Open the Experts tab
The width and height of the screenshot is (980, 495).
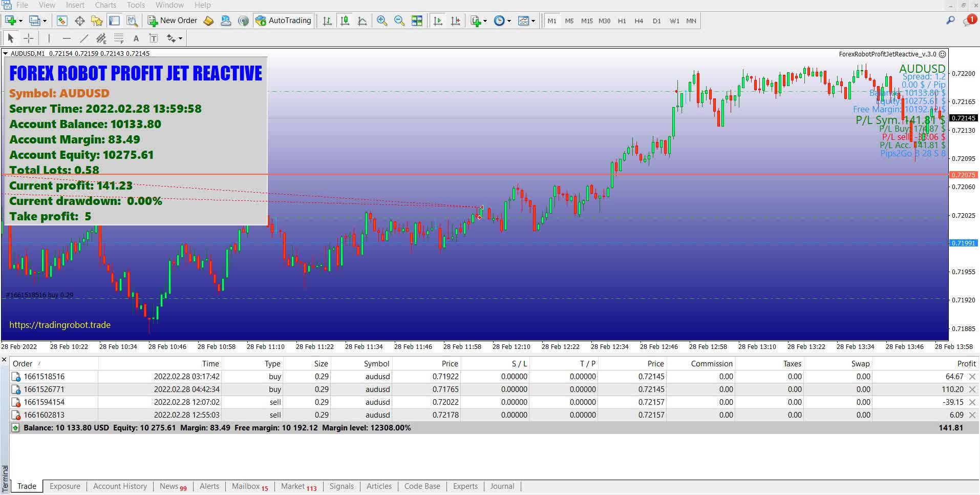click(x=465, y=486)
